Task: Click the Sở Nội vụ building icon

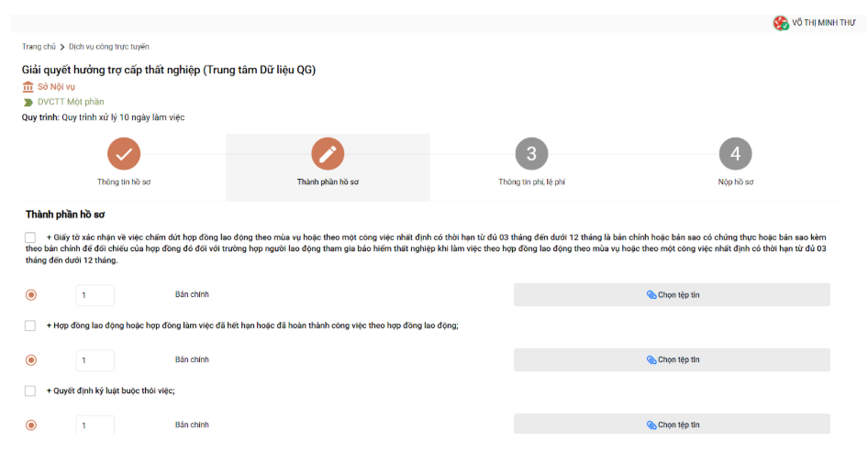Action: tap(28, 86)
